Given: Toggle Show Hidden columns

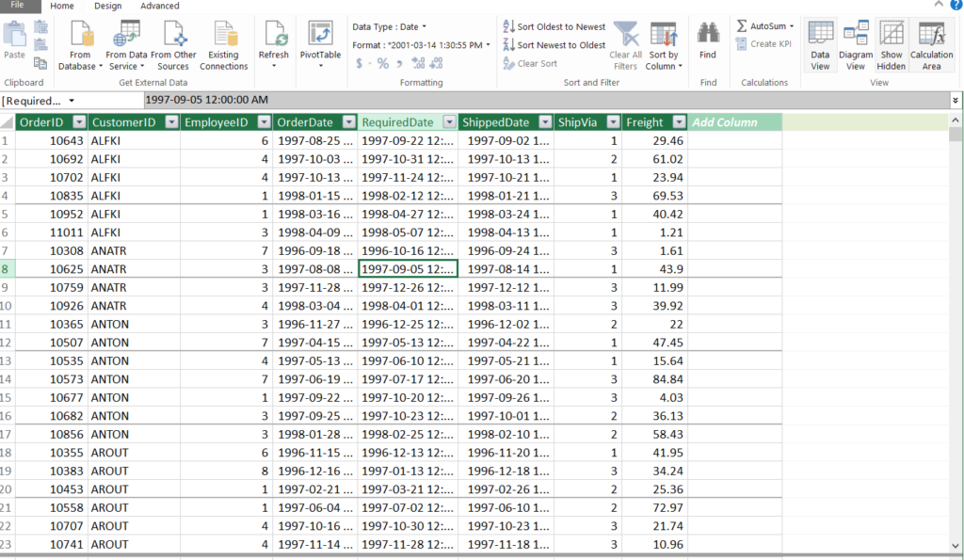Looking at the screenshot, I should tap(891, 45).
